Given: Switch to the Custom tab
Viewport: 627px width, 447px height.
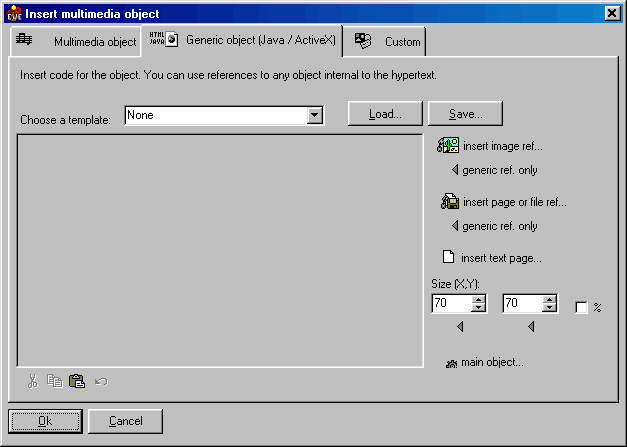Looking at the screenshot, I should (x=389, y=42).
